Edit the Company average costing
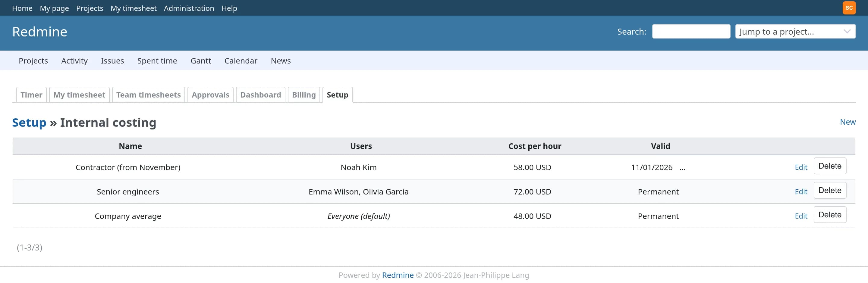Viewport: 868px width, 283px height. 800,216
